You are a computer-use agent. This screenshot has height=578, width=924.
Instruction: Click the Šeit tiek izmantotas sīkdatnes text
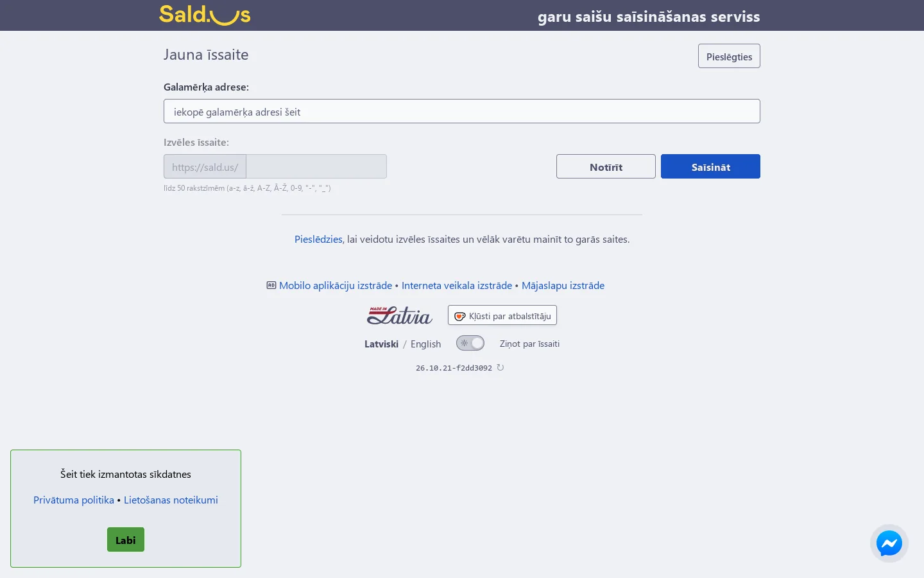tap(126, 474)
